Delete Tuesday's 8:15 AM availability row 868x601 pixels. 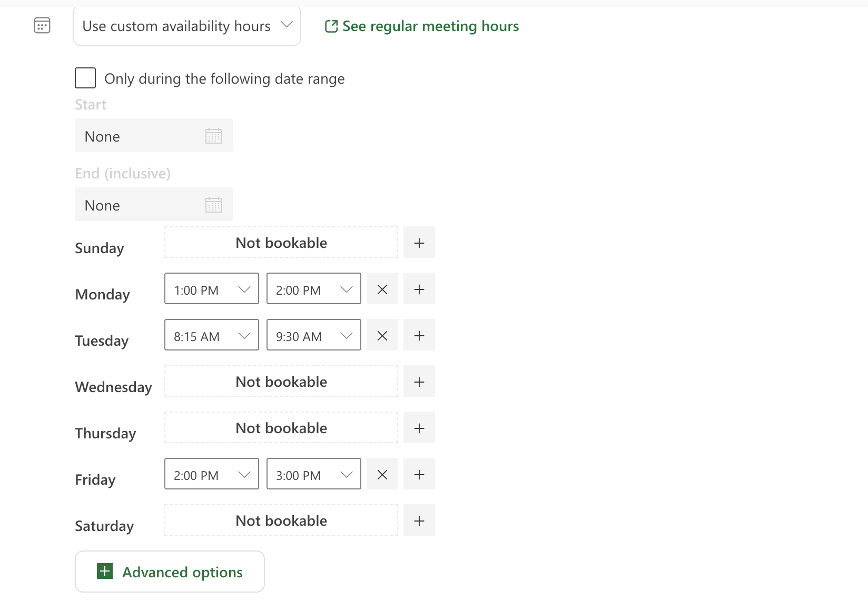tap(382, 335)
